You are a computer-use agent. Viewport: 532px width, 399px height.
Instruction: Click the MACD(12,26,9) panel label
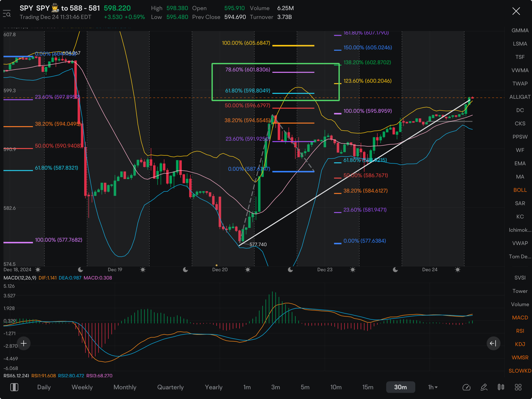coord(20,278)
